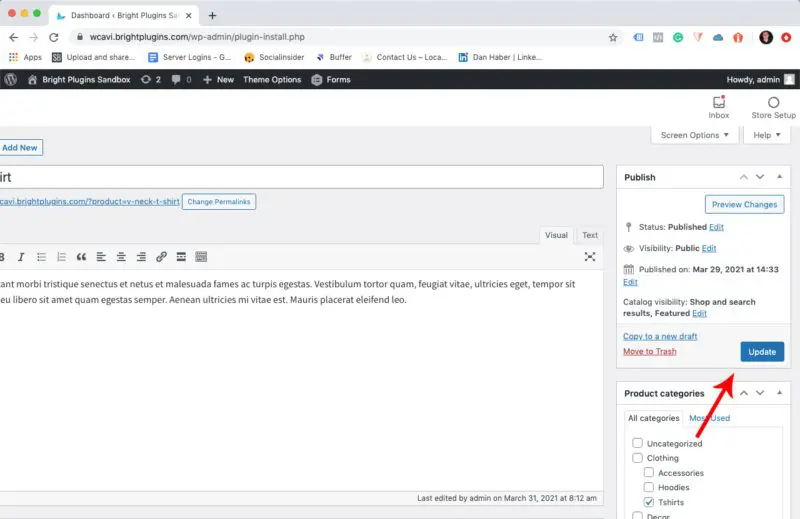The height and width of the screenshot is (519, 800).
Task: Click into the product title field
Action: tap(300, 177)
